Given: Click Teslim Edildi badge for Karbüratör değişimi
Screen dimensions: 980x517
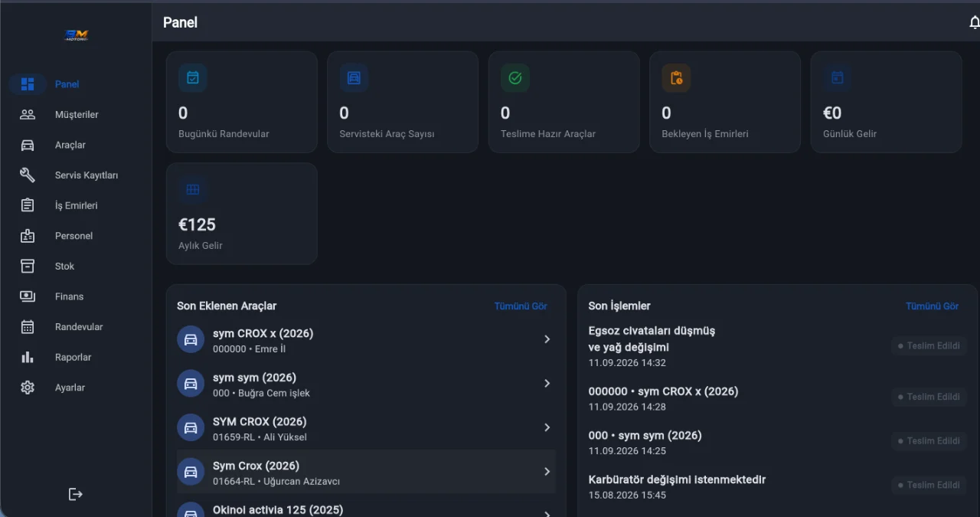Looking at the screenshot, I should tap(929, 485).
